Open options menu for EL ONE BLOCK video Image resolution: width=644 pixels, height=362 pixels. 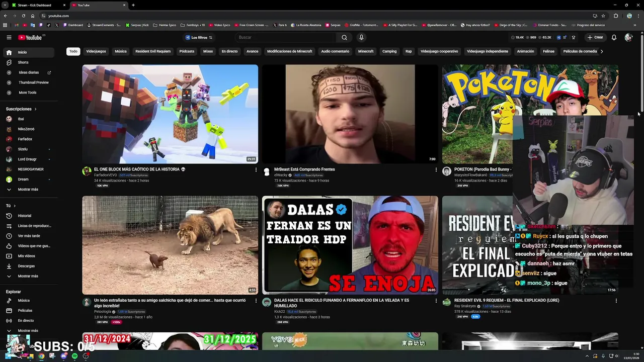click(256, 170)
